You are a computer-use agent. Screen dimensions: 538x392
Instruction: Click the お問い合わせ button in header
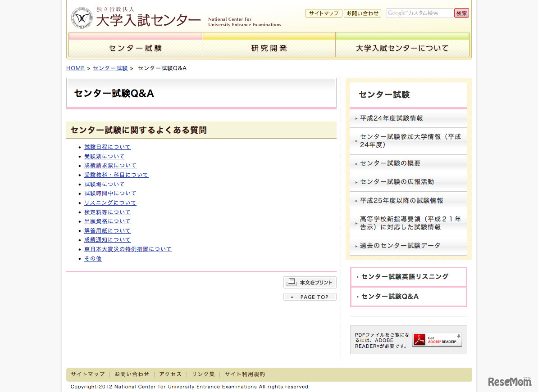click(x=362, y=13)
